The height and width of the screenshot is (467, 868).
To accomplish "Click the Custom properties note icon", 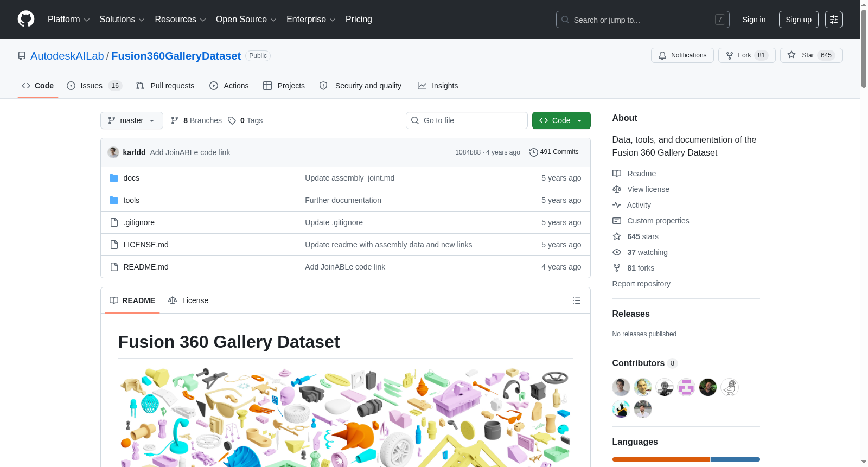I will tap(617, 221).
